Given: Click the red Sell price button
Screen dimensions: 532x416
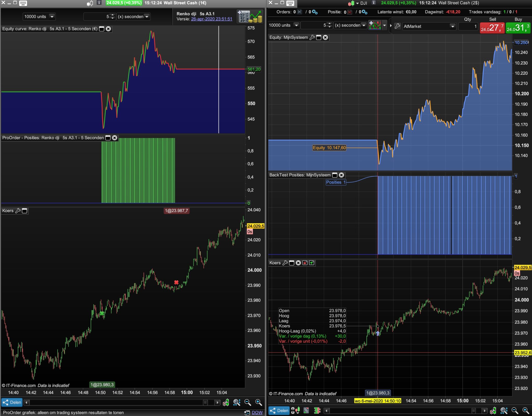Looking at the screenshot, I should point(492,28).
